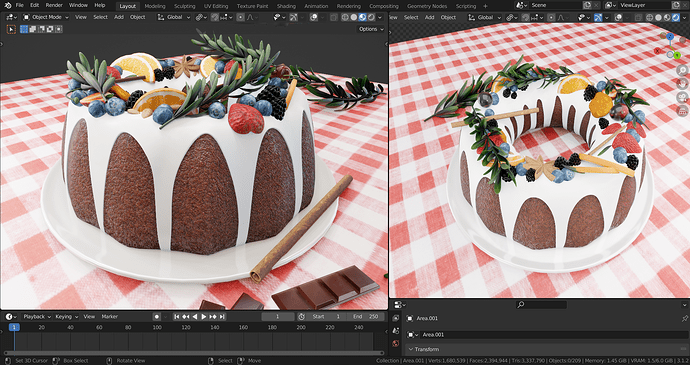This screenshot has height=365, width=690.
Task: Pin the properties editor with the pin icon
Action: [684, 318]
